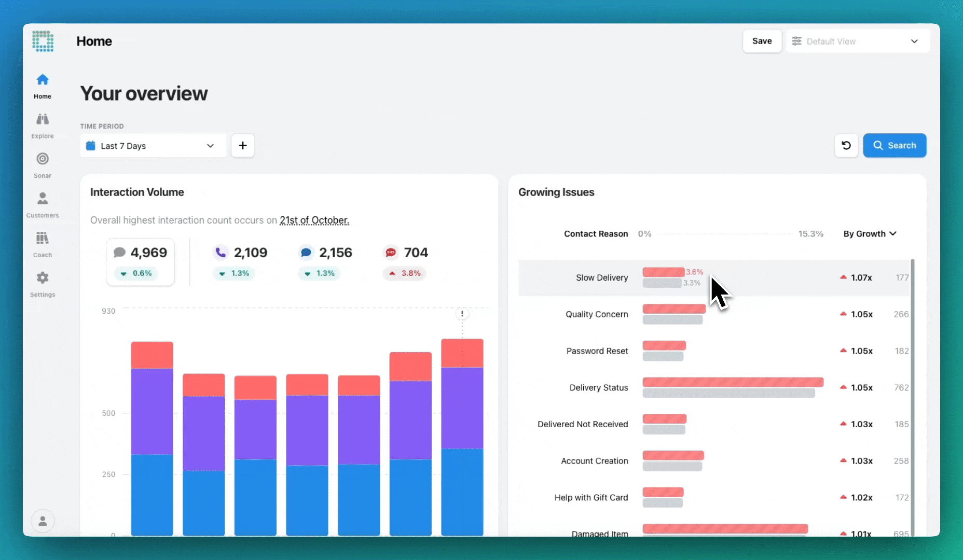The width and height of the screenshot is (963, 560).
Task: Click the add filter plus button
Action: click(243, 146)
